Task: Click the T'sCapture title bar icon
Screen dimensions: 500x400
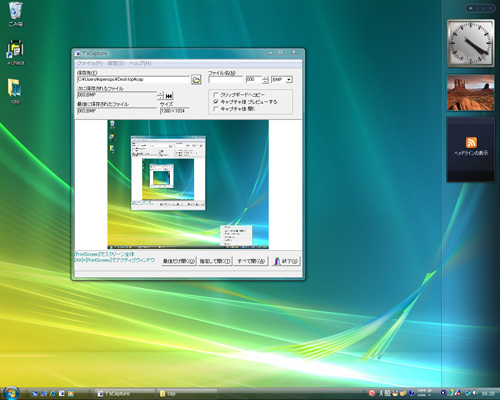Action: click(x=78, y=53)
